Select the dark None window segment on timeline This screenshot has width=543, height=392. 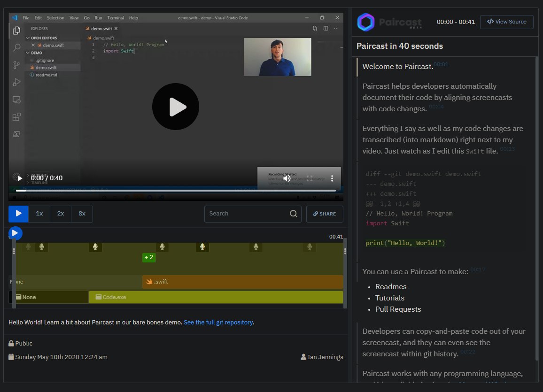pyautogui.click(x=51, y=297)
